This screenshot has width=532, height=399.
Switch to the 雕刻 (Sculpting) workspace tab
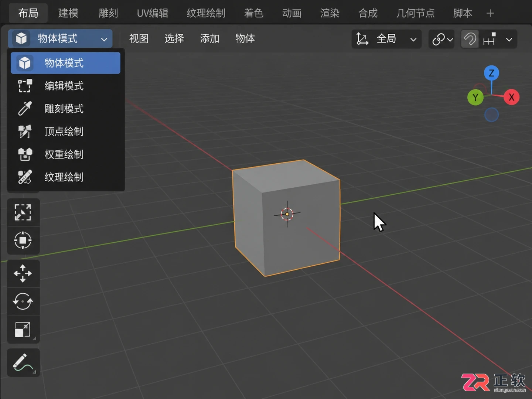point(108,13)
